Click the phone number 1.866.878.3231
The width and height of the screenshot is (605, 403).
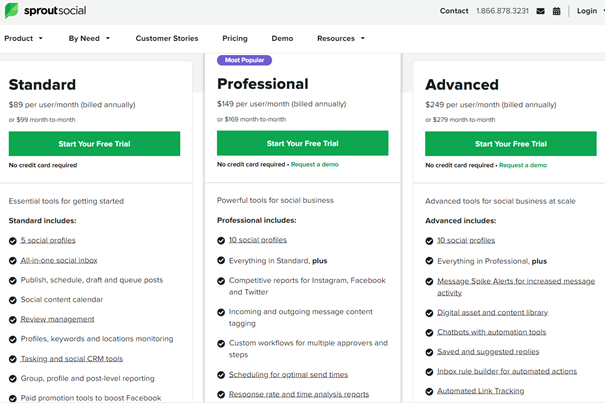[502, 11]
